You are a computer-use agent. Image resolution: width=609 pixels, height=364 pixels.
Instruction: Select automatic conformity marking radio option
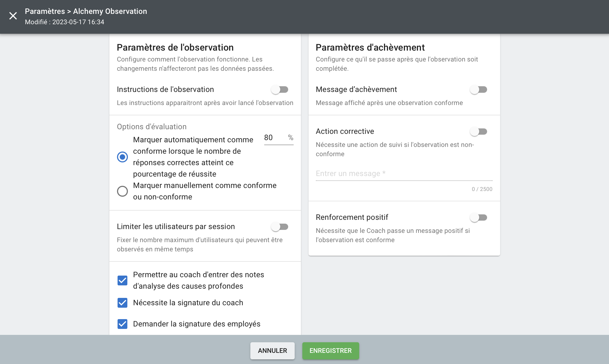[122, 157]
